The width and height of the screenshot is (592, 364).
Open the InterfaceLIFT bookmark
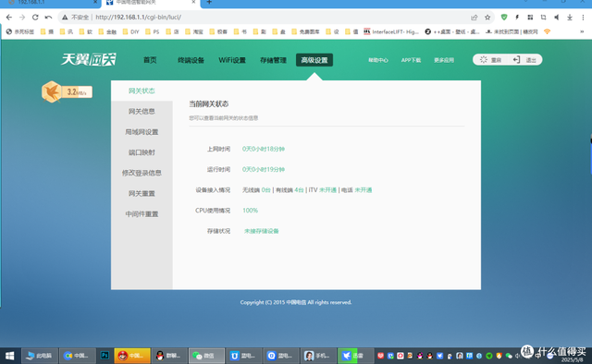pyautogui.click(x=391, y=32)
